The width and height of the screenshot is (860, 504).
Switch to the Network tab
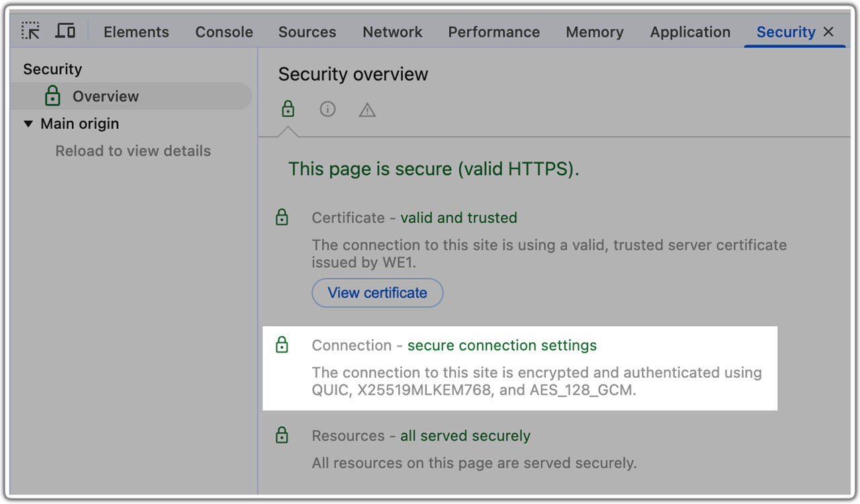pyautogui.click(x=393, y=32)
